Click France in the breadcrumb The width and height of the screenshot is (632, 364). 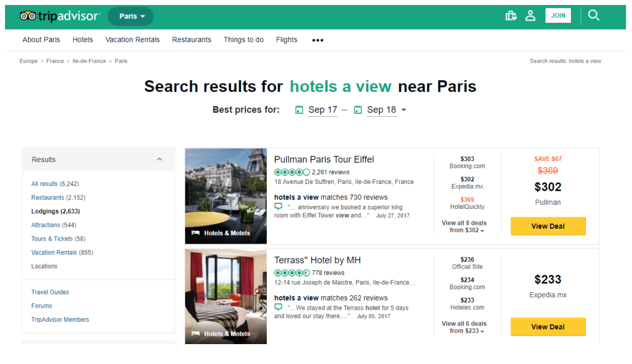[x=55, y=61]
